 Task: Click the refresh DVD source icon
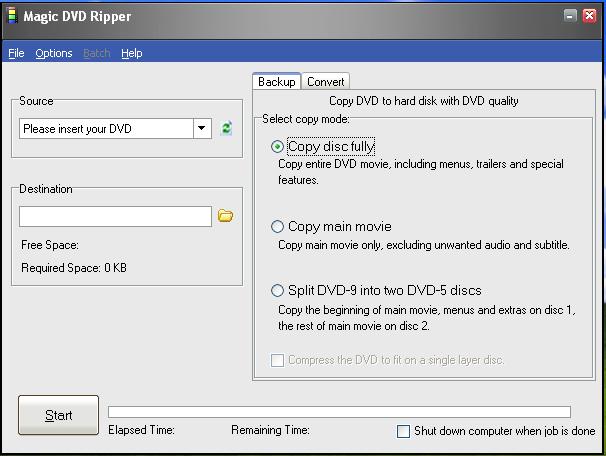(x=226, y=128)
